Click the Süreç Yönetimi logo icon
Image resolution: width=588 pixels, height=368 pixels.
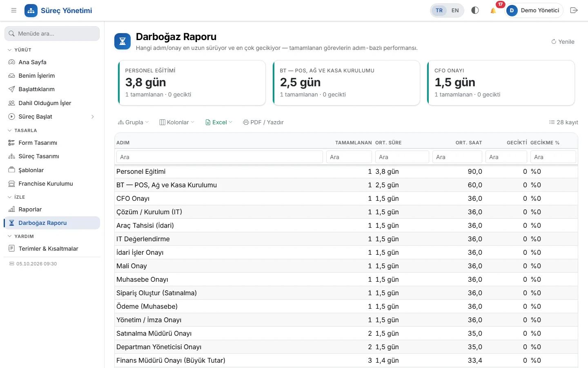[31, 11]
